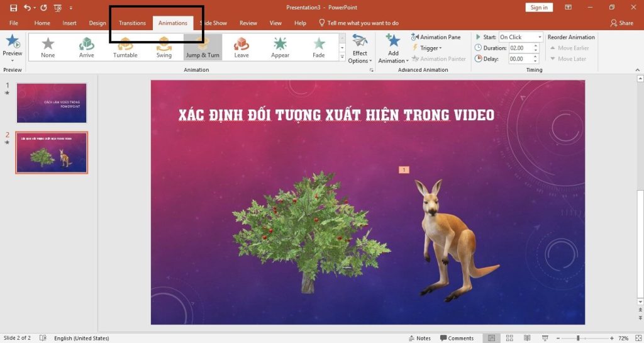Open the Design tab
This screenshot has height=343, width=644.
(x=97, y=23)
